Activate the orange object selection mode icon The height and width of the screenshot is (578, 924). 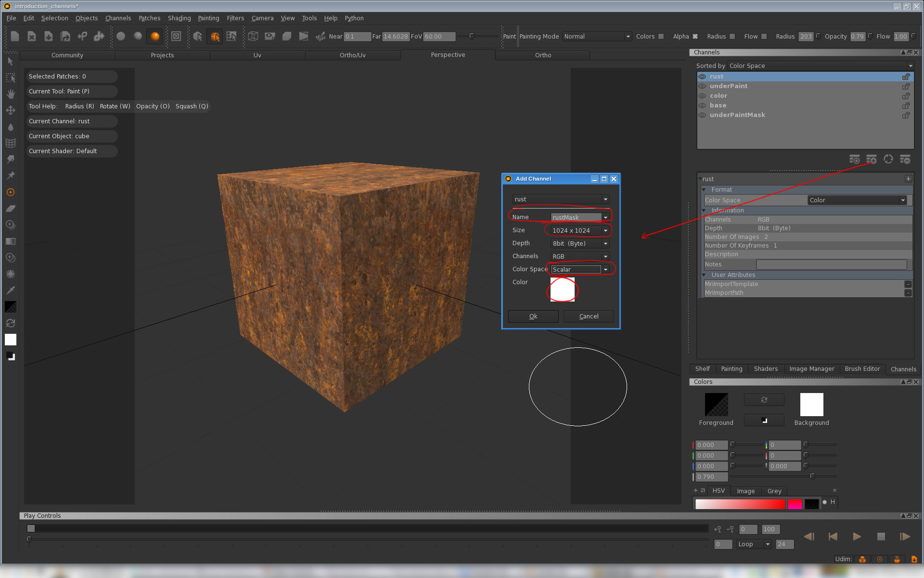click(x=215, y=36)
